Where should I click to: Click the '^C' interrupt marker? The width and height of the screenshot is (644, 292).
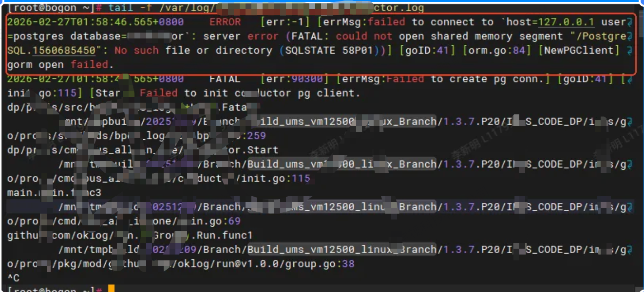(x=13, y=278)
